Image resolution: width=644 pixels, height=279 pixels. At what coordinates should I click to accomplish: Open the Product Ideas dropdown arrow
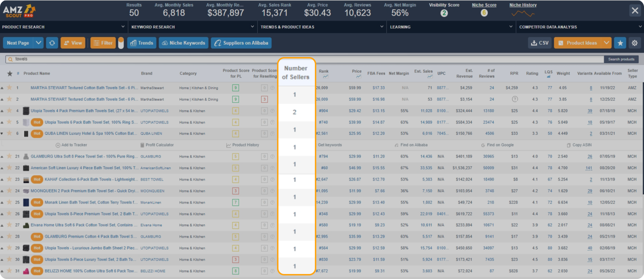[x=606, y=43]
